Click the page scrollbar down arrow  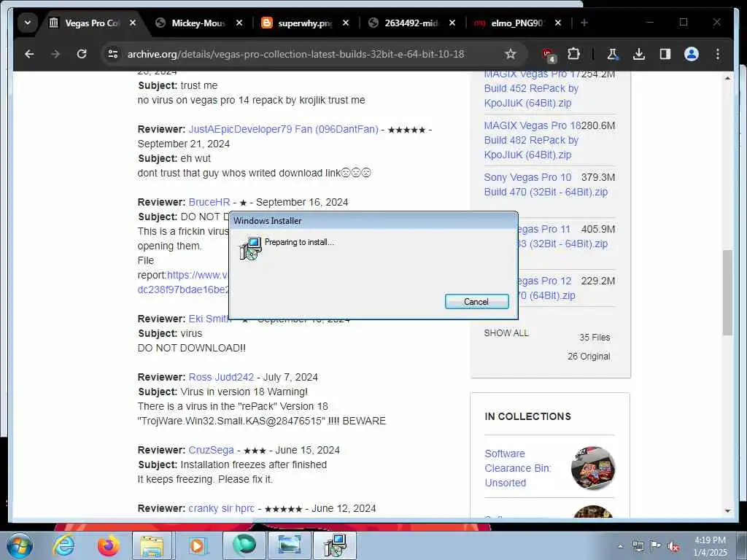click(727, 510)
